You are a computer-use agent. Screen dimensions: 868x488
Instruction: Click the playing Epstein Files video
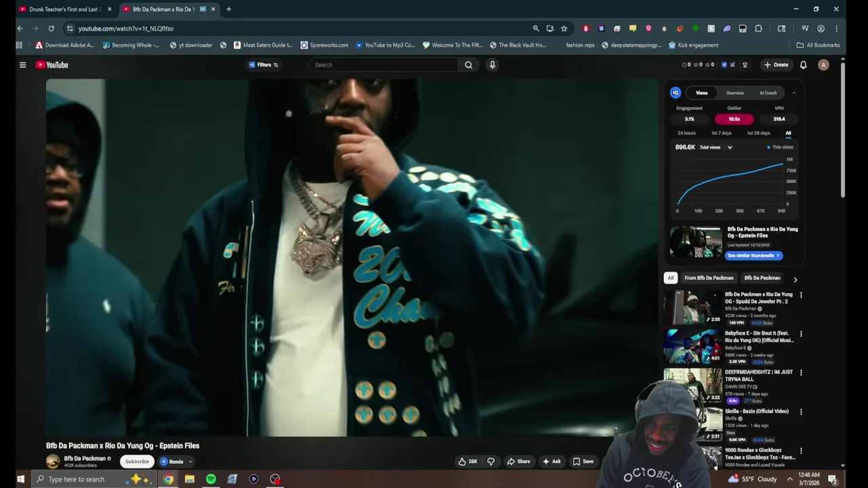[x=352, y=258]
